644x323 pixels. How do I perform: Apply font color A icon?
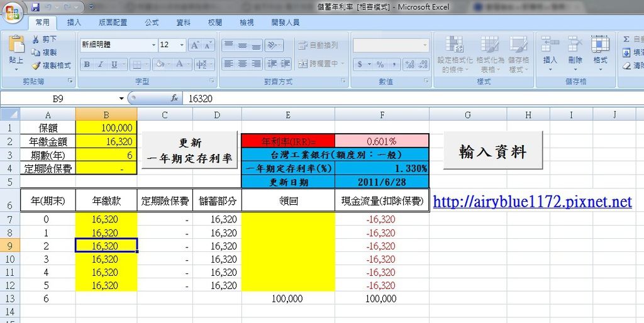click(179, 65)
